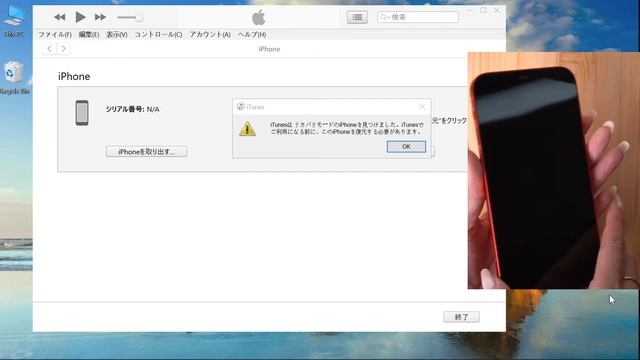
Task: Open the コントロール(C) menu
Action: (x=158, y=35)
